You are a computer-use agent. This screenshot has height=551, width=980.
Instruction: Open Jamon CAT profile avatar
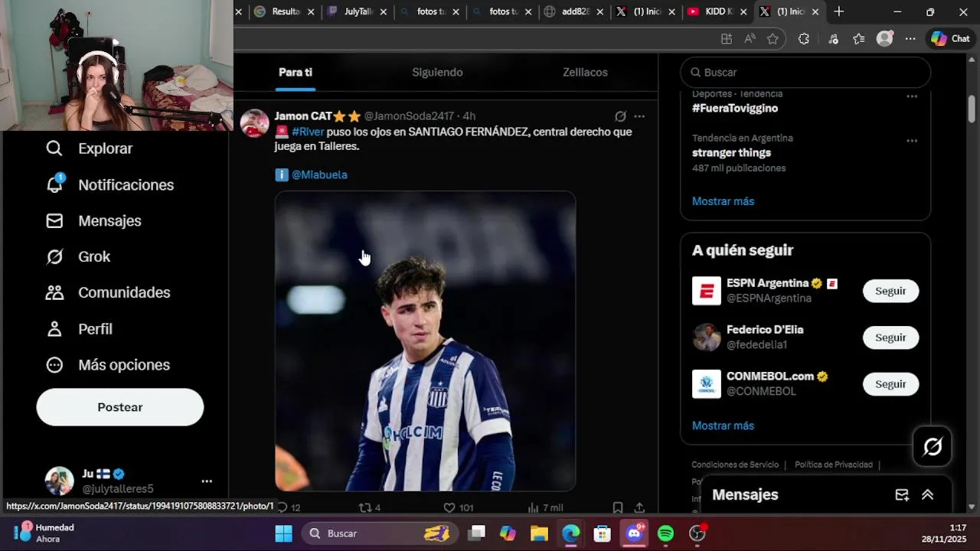pyautogui.click(x=255, y=123)
